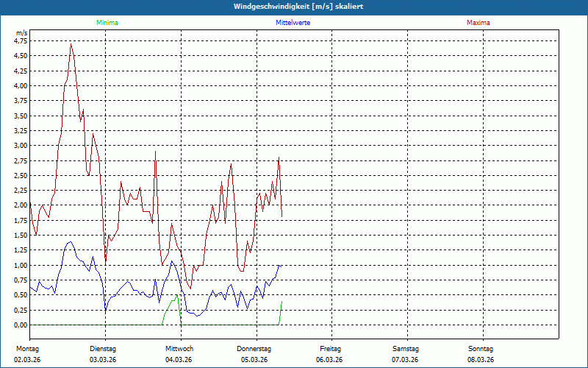Screen dimensions: 588x368
Task: Click the blue Mittelwerte legend label
Action: click(293, 23)
